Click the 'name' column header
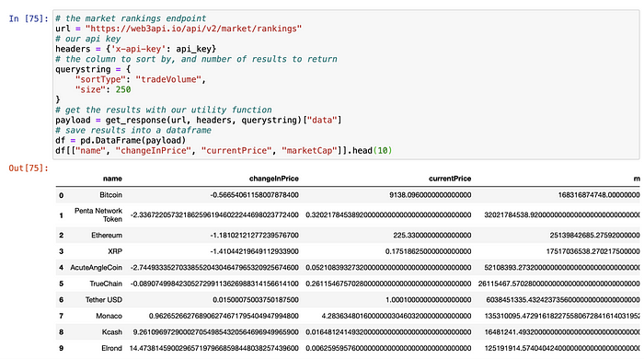Screen dimensions: 644x359 tap(112, 179)
